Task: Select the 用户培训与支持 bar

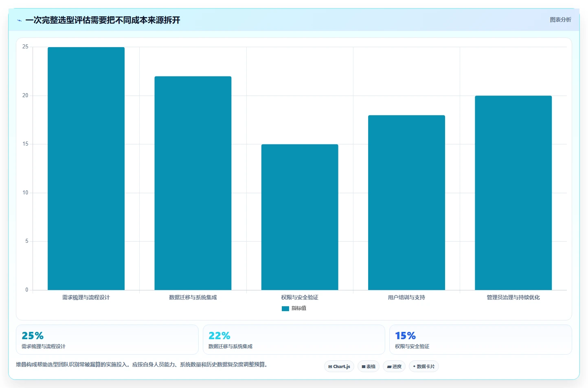Action: pos(406,203)
